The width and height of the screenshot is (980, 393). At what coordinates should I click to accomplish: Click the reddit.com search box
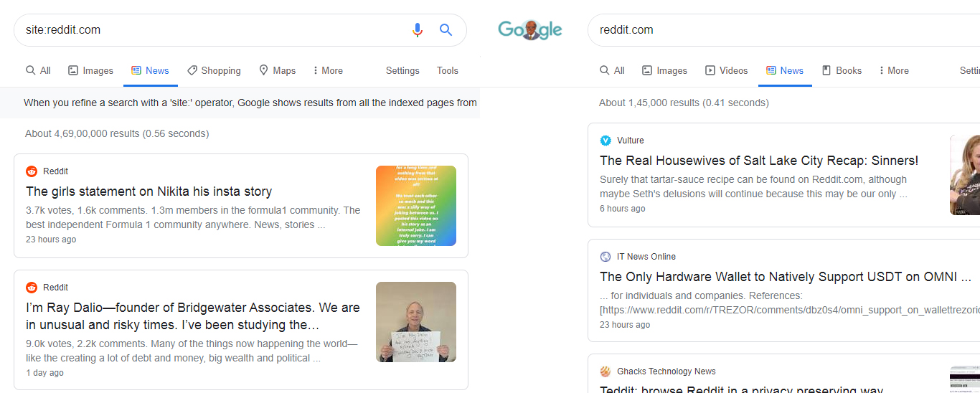pyautogui.click(x=783, y=30)
